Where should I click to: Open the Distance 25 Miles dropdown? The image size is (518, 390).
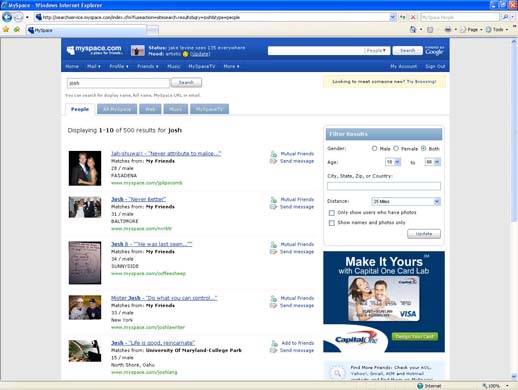click(x=406, y=201)
